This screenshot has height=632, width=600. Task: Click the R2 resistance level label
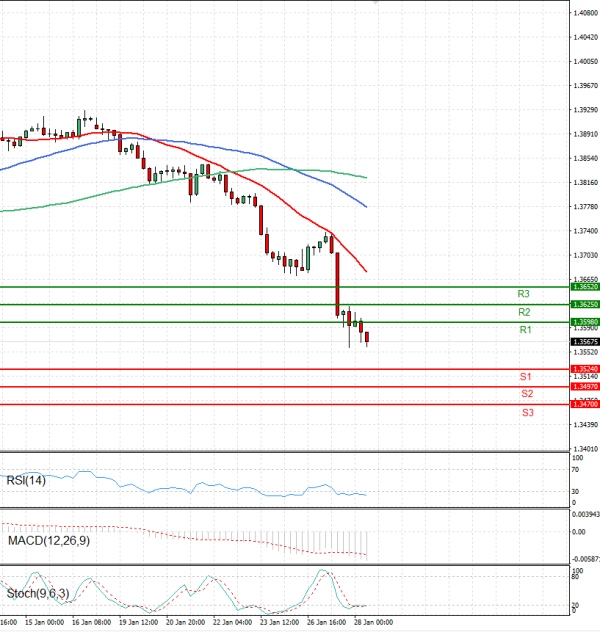click(x=524, y=312)
